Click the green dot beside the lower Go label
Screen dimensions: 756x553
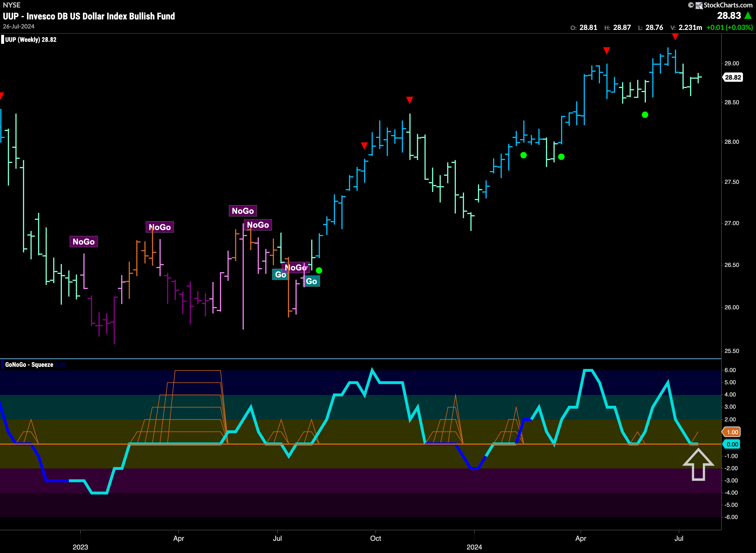[x=319, y=270]
